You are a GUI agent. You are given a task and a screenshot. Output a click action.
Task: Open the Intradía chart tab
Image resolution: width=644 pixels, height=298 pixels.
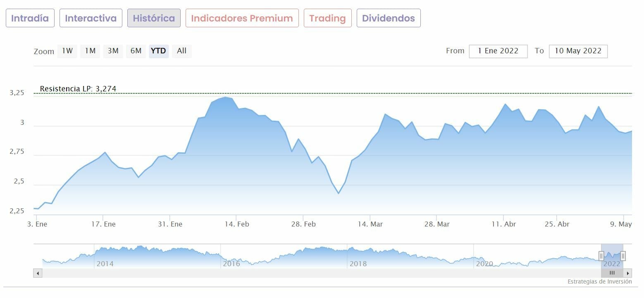coord(30,18)
